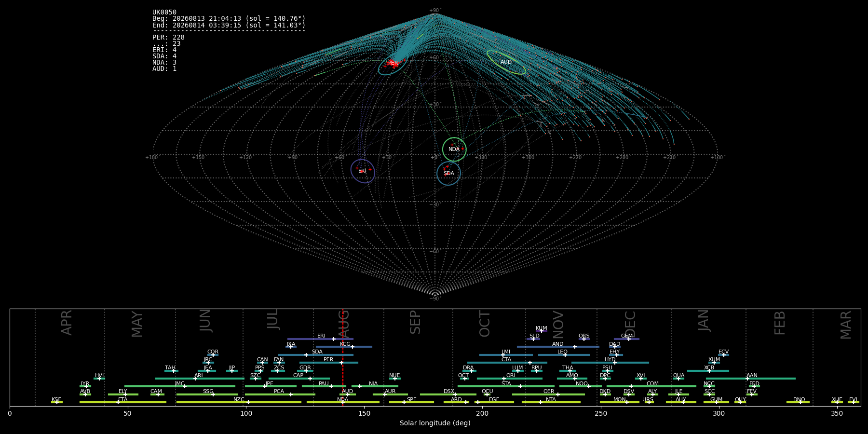The width and height of the screenshot is (868, 434).
Task: Click the LEO shower bar
Action: (x=564, y=355)
